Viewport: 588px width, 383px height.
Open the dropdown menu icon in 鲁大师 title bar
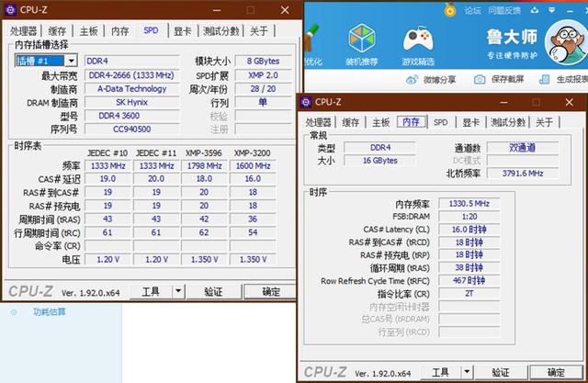point(551,10)
